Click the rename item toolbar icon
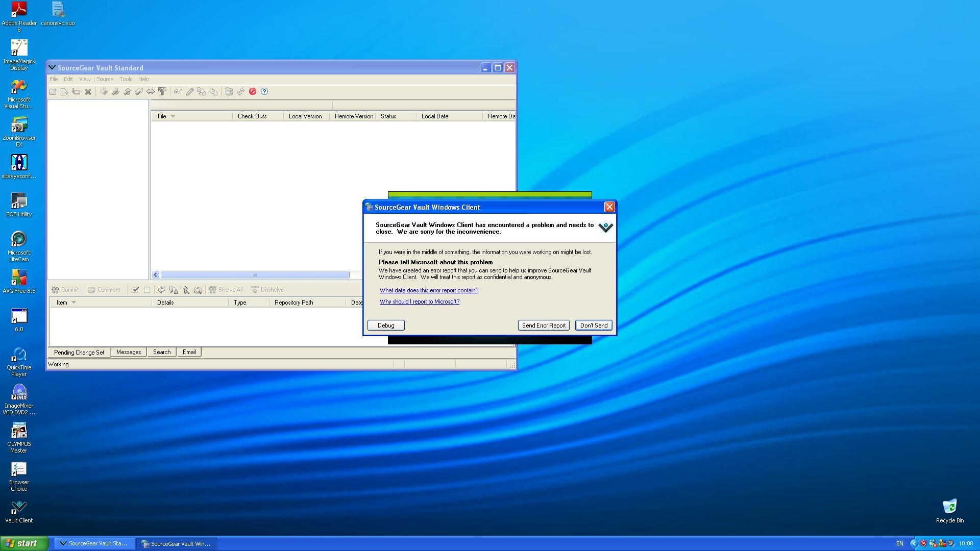980x551 pixels. (x=76, y=92)
